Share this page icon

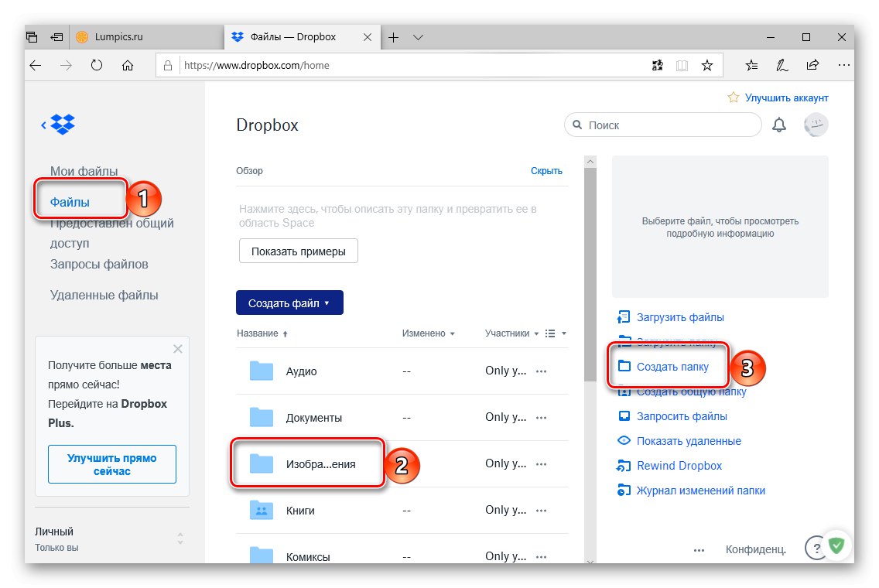click(x=813, y=65)
